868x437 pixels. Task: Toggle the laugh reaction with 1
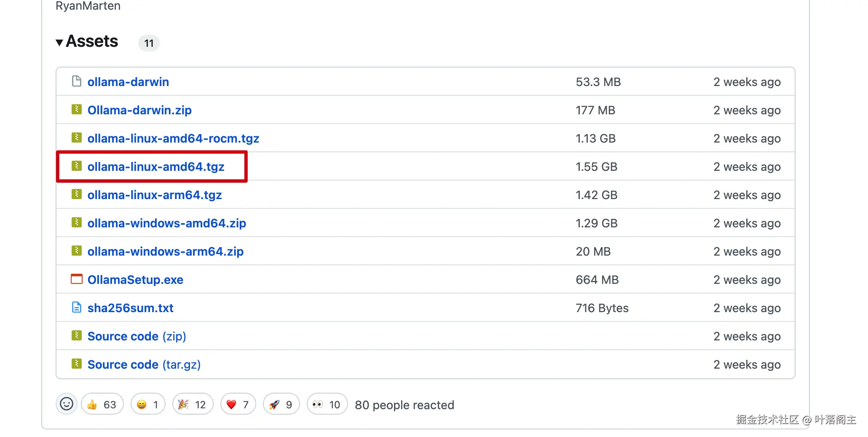(148, 404)
